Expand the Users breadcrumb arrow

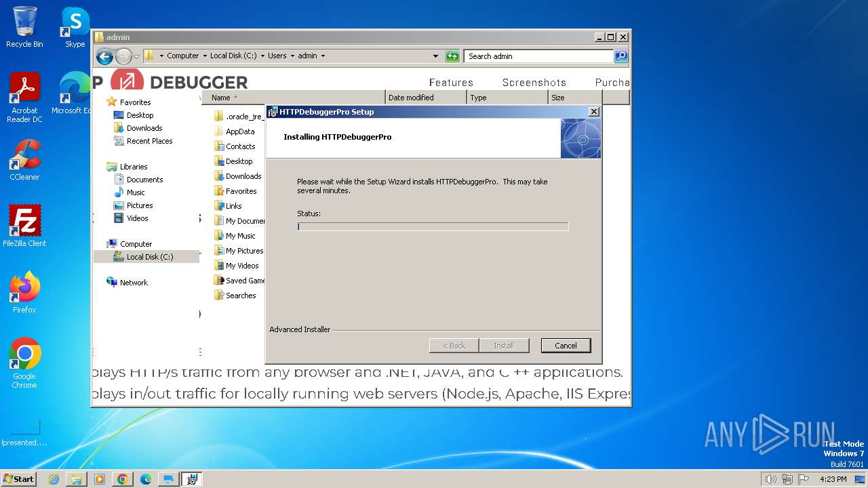point(292,56)
